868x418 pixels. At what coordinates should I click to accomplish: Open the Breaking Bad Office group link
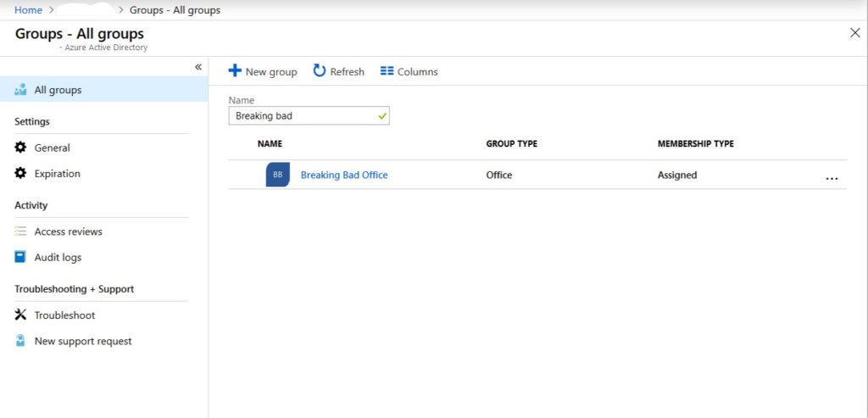[344, 175]
